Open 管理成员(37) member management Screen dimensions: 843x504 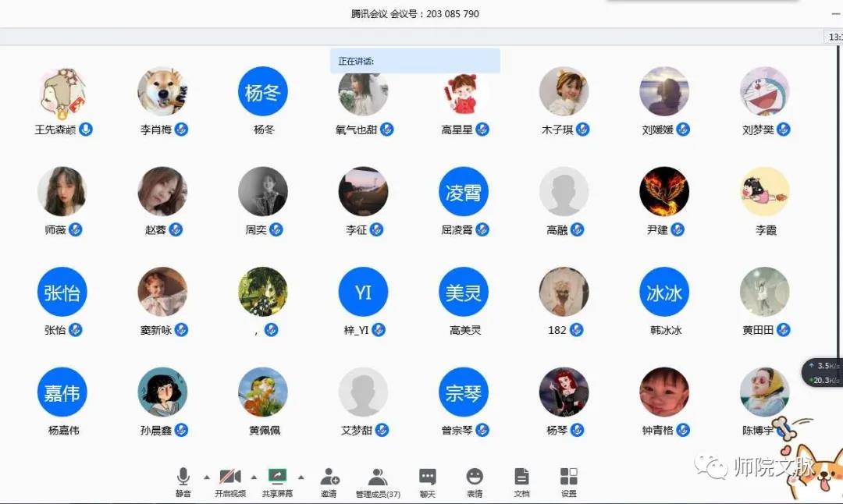pos(378,477)
